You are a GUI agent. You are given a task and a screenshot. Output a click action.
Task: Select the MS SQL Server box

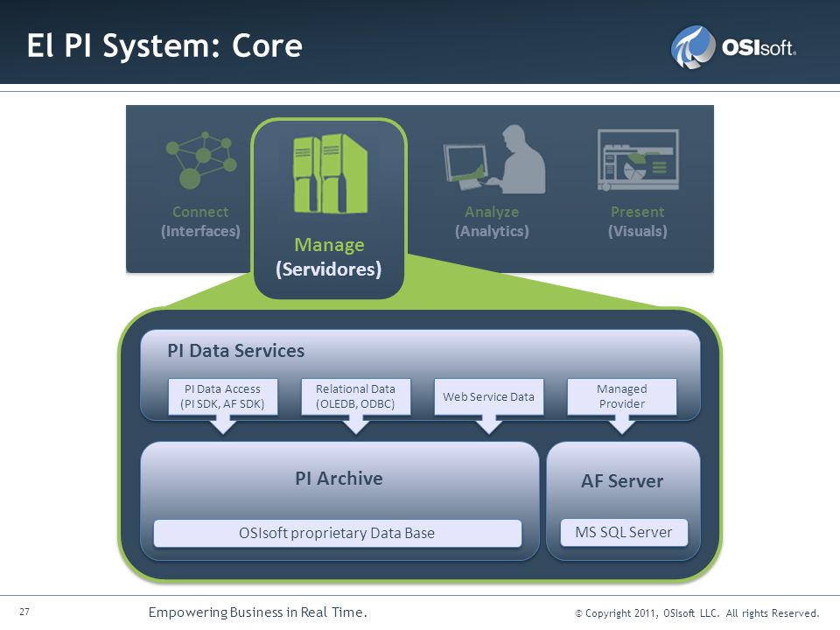(x=624, y=533)
